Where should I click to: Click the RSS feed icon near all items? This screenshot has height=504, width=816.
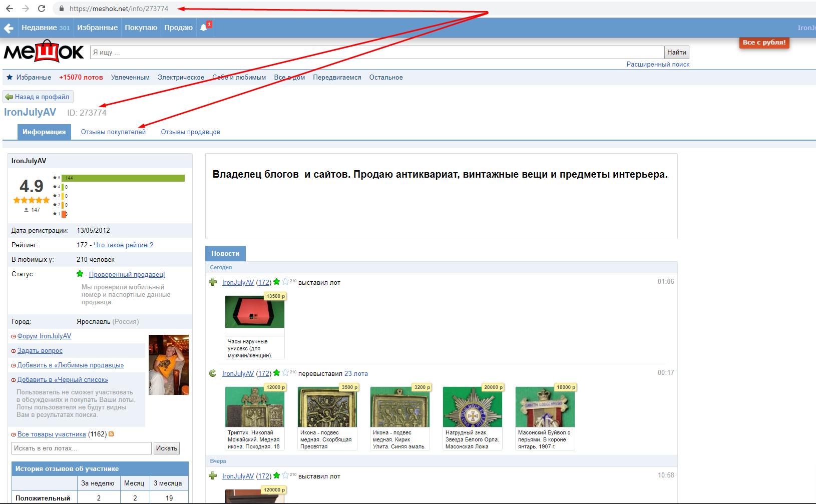point(111,434)
